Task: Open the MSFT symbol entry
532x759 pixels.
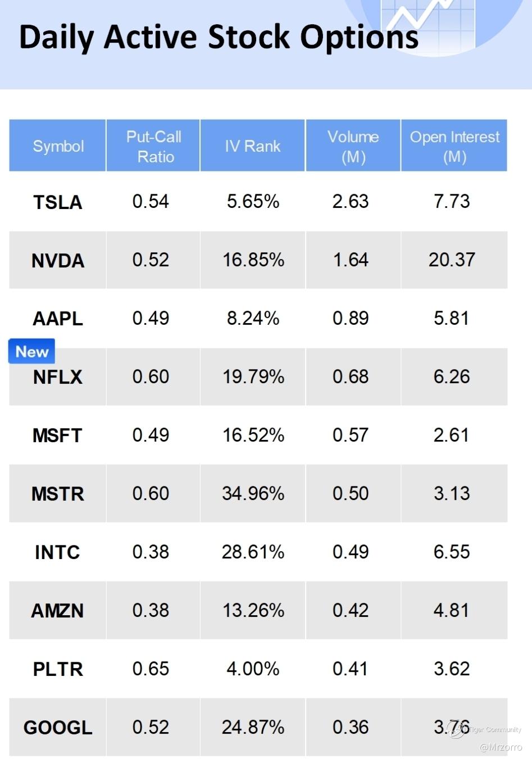Action: 58,436
